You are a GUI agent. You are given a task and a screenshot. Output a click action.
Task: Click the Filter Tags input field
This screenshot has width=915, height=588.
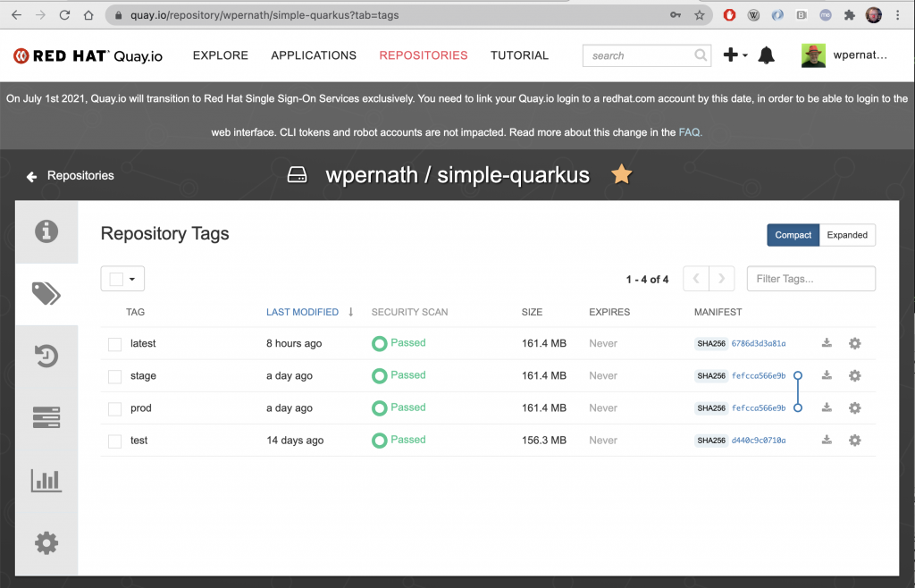coord(810,279)
